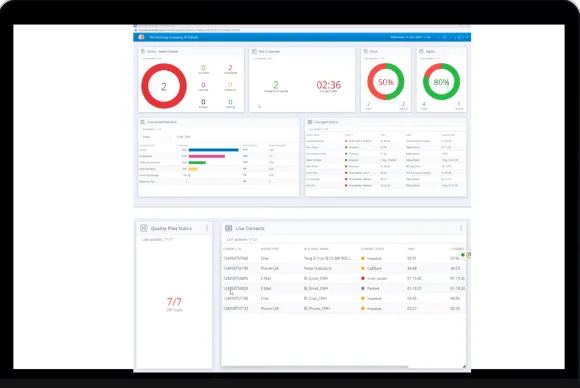Click the company logo in the blue header

[141, 37]
